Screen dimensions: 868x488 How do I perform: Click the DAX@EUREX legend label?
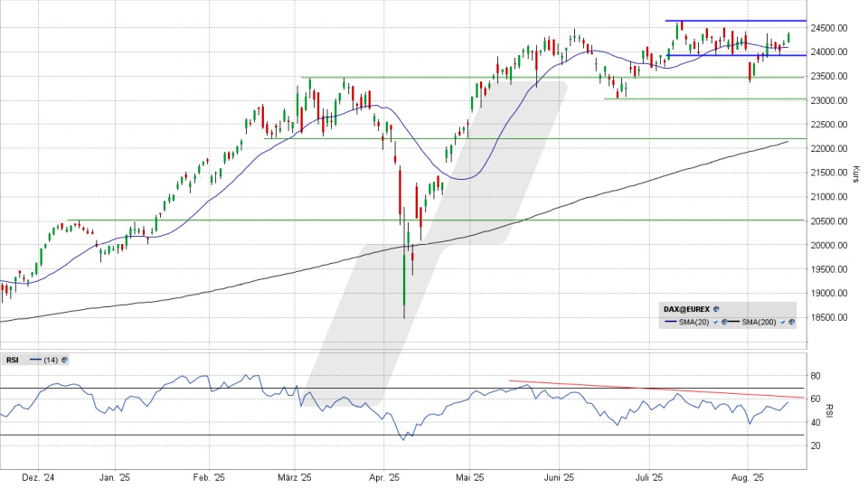(x=686, y=309)
